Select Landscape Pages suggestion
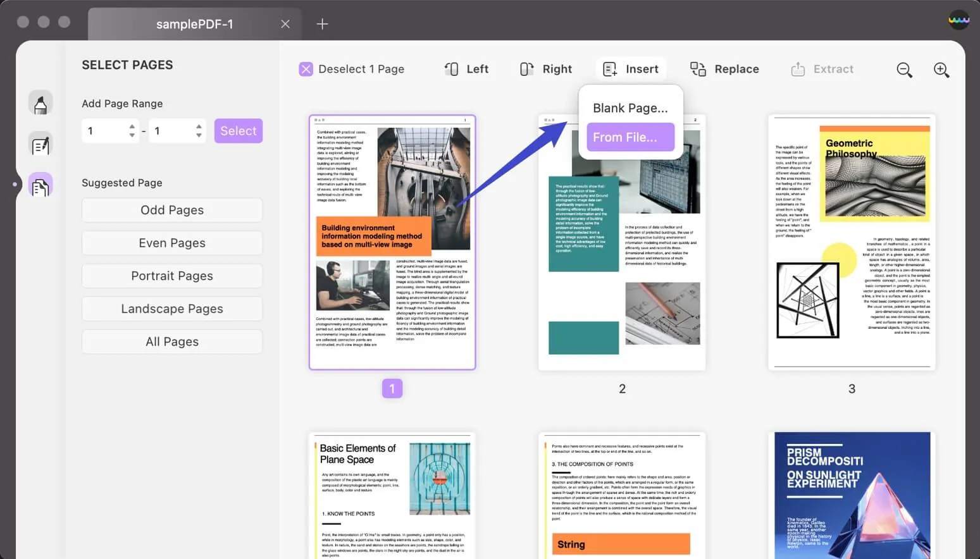Image resolution: width=980 pixels, height=559 pixels. tap(172, 309)
